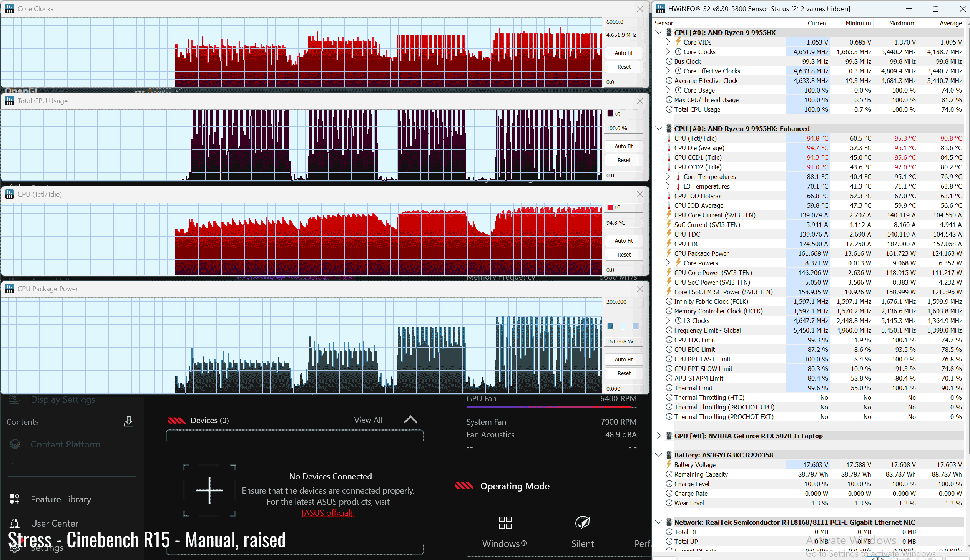Viewport: 970px width, 560px height.
Task: Collapse the Battery AS3GYFG3KC sensor group
Action: pos(659,455)
